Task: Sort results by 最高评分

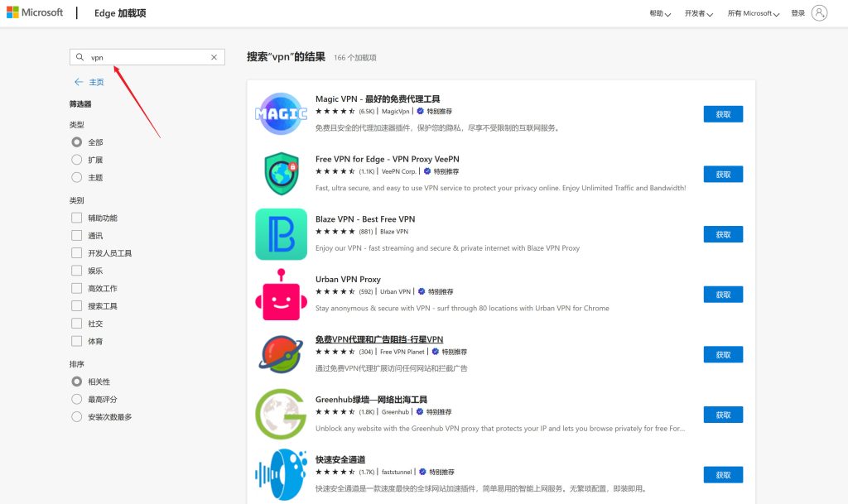Action: [77, 399]
